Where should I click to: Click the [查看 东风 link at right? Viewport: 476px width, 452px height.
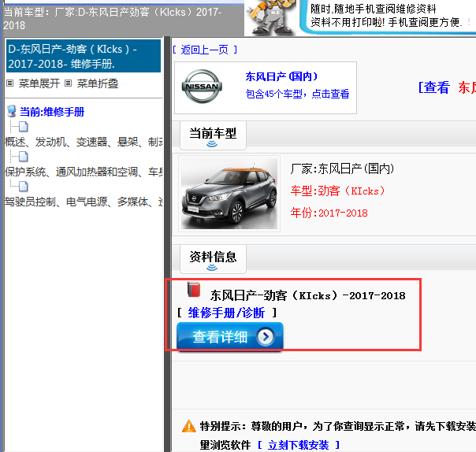pos(447,87)
